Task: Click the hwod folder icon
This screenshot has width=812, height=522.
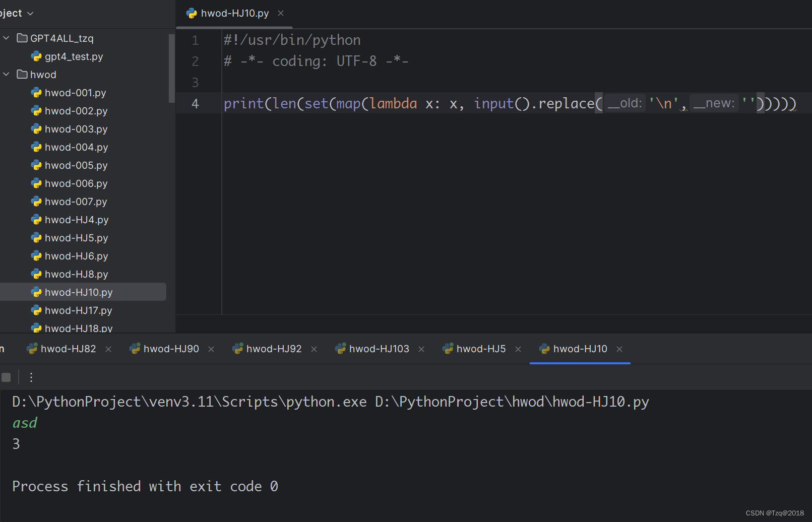Action: (22, 74)
